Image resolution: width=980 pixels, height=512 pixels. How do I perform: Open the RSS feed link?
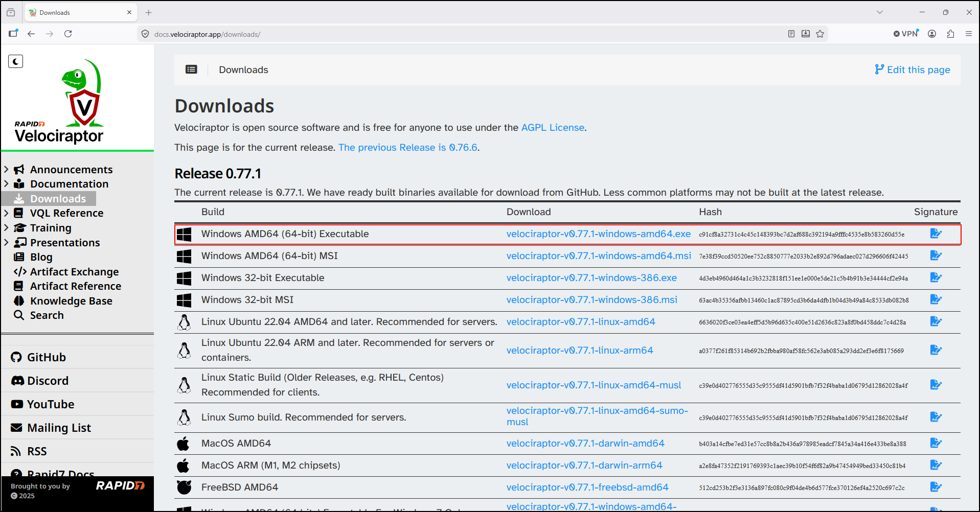click(x=37, y=451)
